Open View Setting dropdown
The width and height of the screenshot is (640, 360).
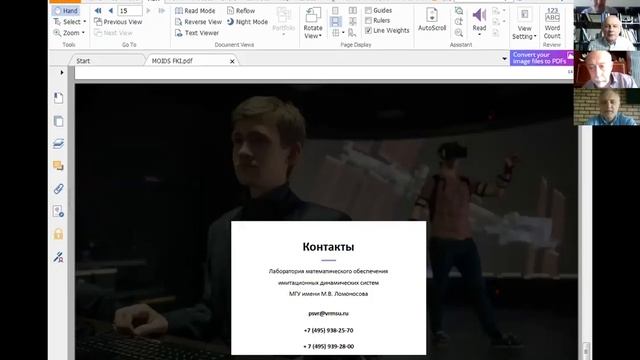[524, 24]
